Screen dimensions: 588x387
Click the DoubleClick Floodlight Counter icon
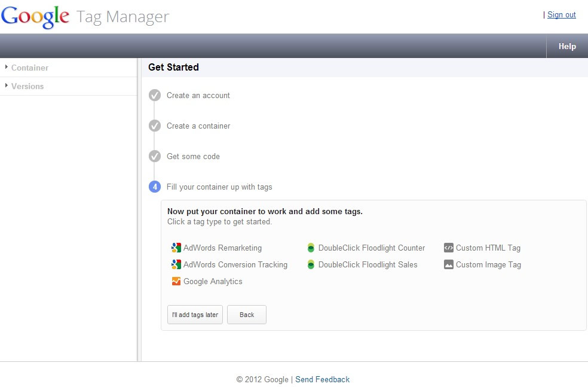click(311, 248)
